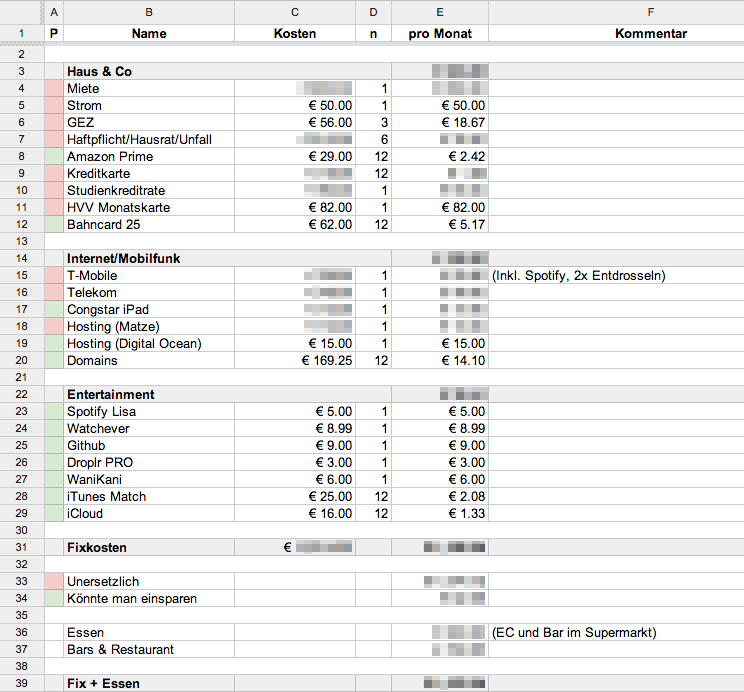Select the 'Amazon Prime' name cell
This screenshot has height=692, width=744.
tap(148, 156)
